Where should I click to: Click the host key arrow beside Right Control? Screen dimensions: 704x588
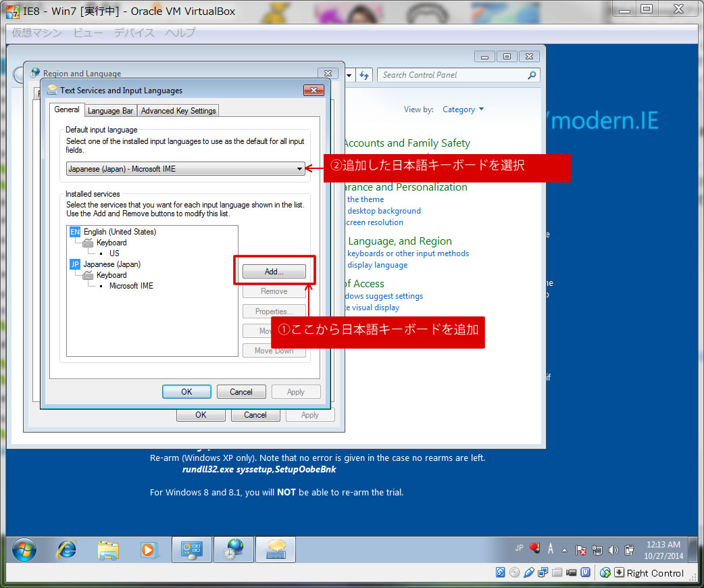[x=619, y=572]
